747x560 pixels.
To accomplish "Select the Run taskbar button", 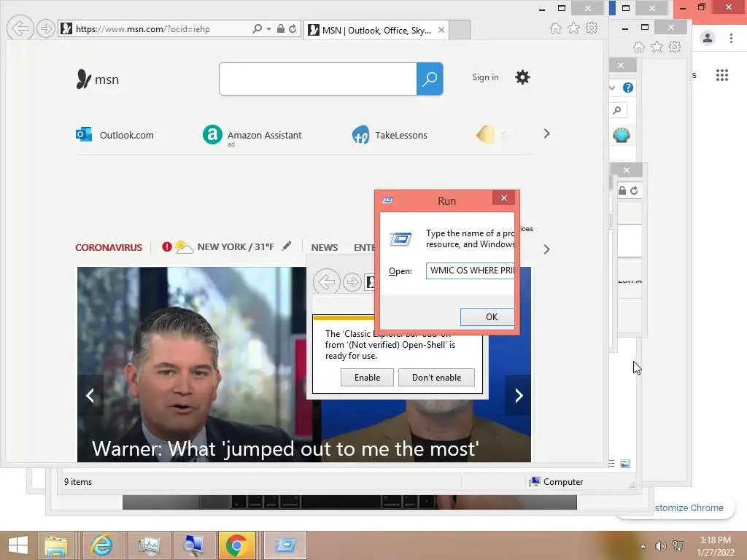I will (285, 545).
